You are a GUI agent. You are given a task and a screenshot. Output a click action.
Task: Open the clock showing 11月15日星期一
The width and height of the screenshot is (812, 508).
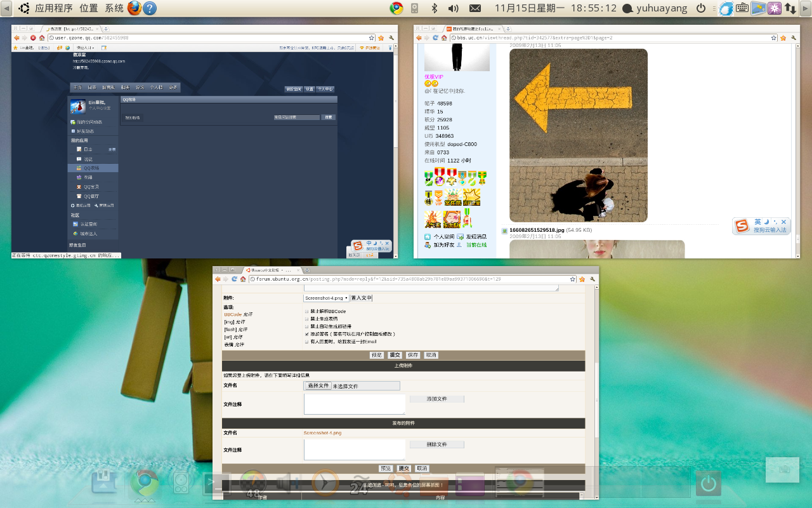click(555, 8)
